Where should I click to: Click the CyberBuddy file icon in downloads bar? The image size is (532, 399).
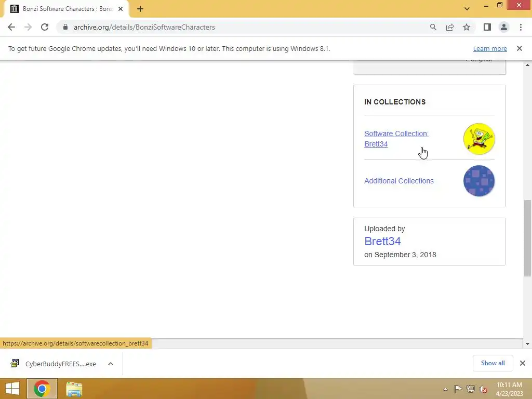pyautogui.click(x=15, y=363)
